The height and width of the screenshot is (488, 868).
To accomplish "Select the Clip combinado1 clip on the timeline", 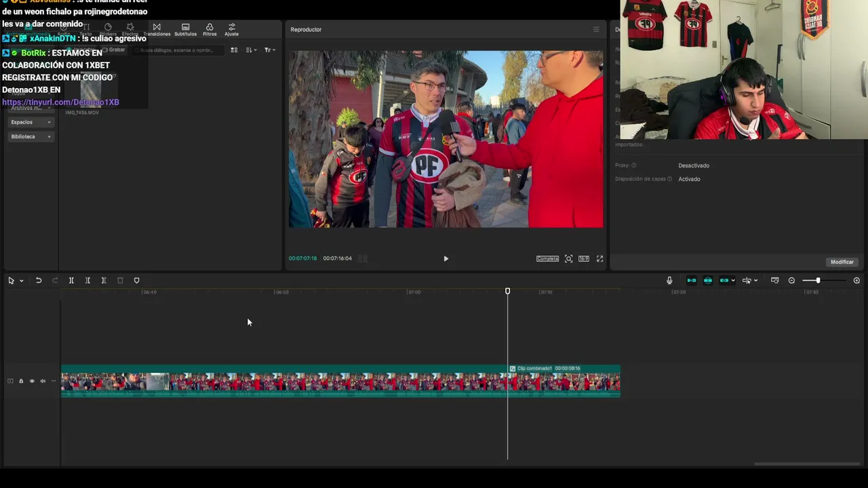I will pos(564,381).
